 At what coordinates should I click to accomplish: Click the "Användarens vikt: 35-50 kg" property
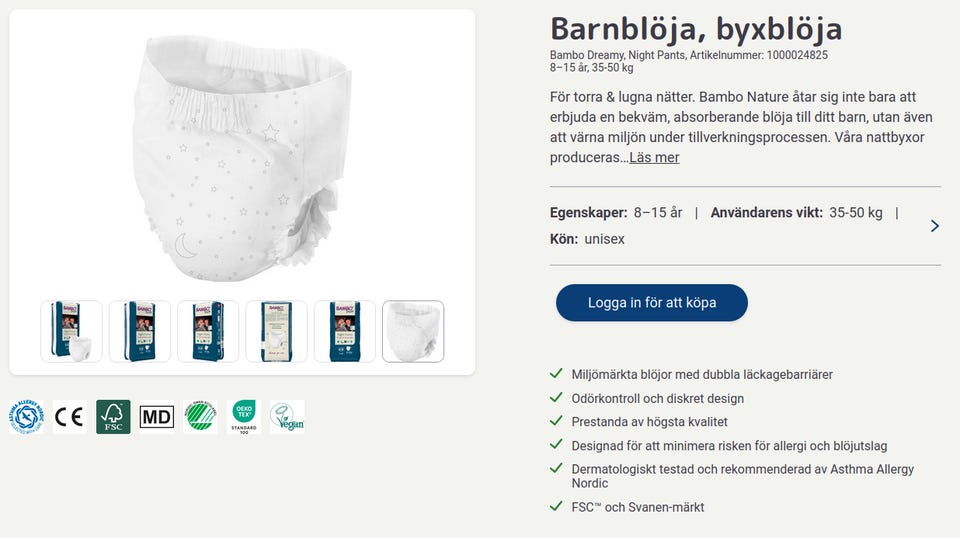(x=797, y=213)
